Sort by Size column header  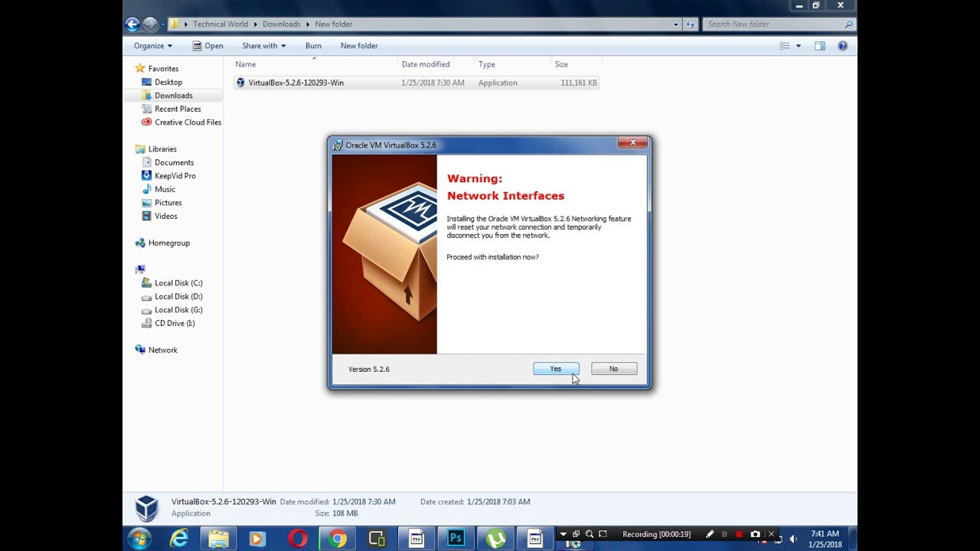[x=576, y=64]
